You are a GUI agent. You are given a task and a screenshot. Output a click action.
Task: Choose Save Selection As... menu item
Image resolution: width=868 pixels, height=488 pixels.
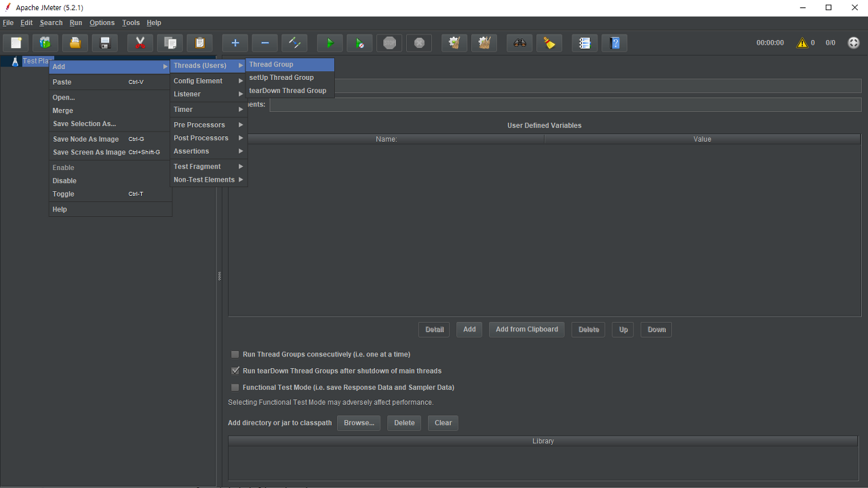coord(111,124)
